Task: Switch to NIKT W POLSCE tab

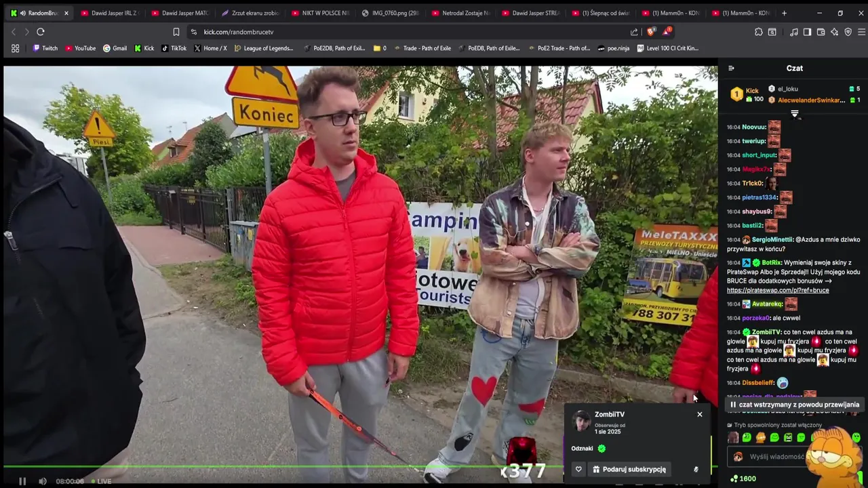Action: [320, 13]
